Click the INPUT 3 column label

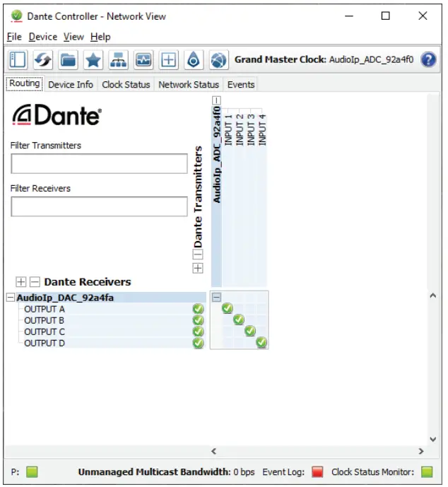pyautogui.click(x=251, y=130)
